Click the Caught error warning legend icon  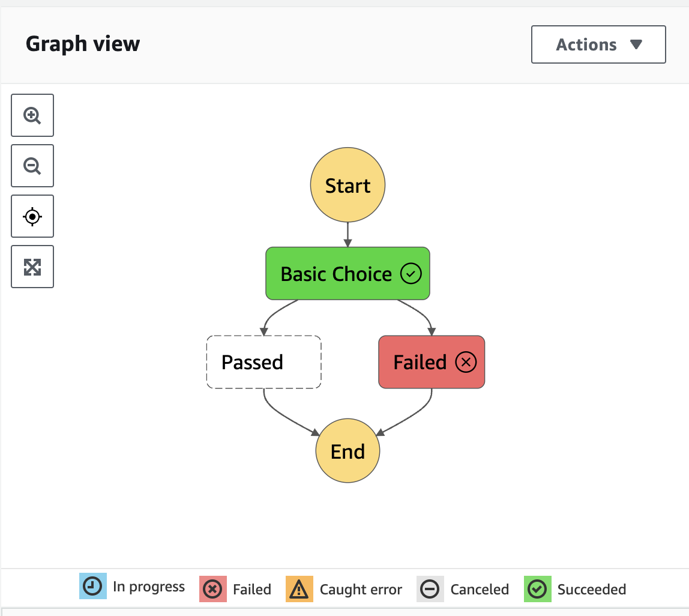point(299,589)
